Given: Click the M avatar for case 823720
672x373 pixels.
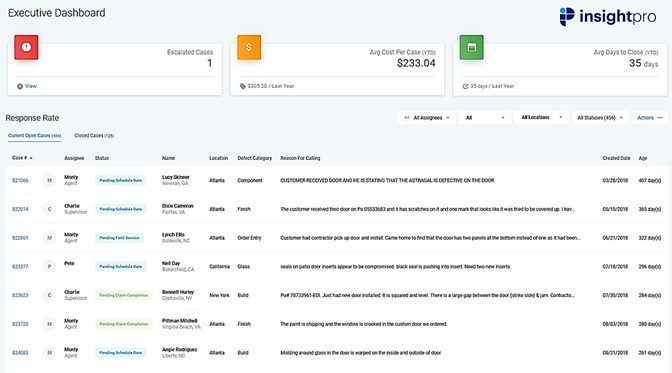Looking at the screenshot, I should pos(49,324).
